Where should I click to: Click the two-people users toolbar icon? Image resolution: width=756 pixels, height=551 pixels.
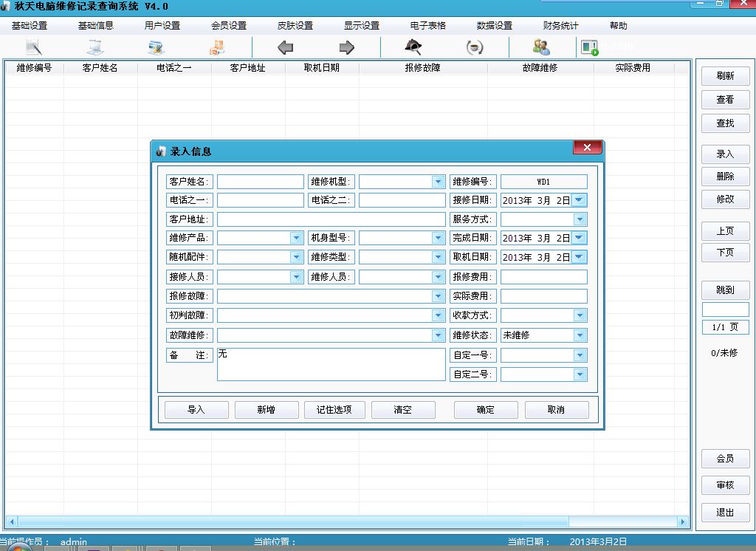pos(541,47)
